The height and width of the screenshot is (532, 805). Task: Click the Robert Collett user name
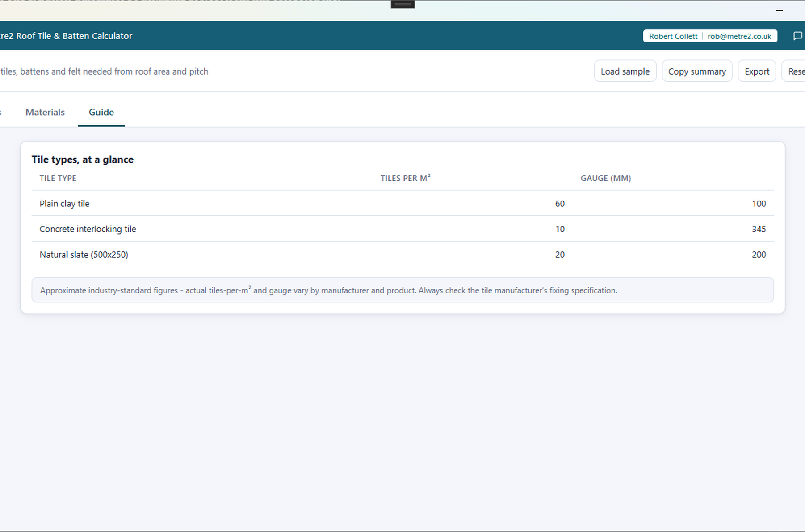pos(673,36)
